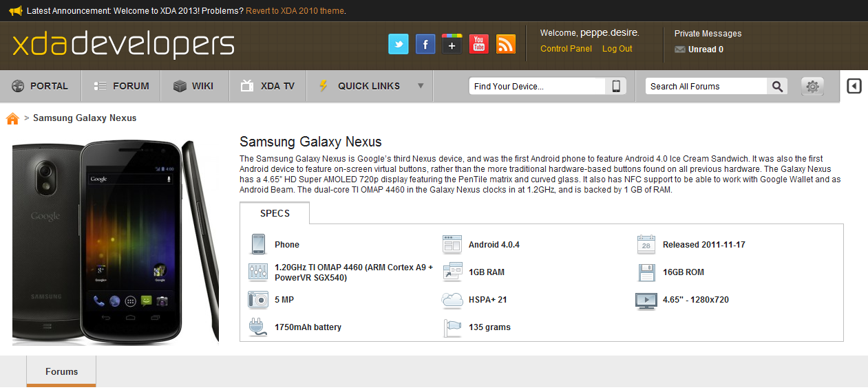
Task: Click the unread messages envelope icon
Action: pos(680,50)
